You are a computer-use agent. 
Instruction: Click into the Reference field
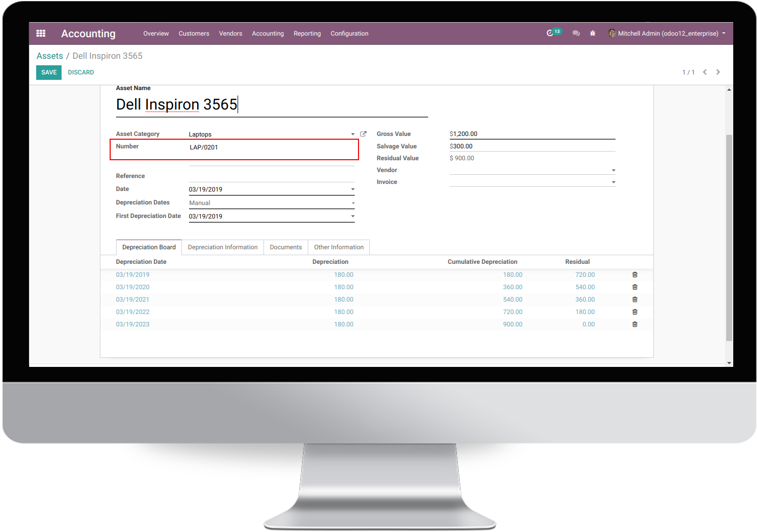click(272, 176)
